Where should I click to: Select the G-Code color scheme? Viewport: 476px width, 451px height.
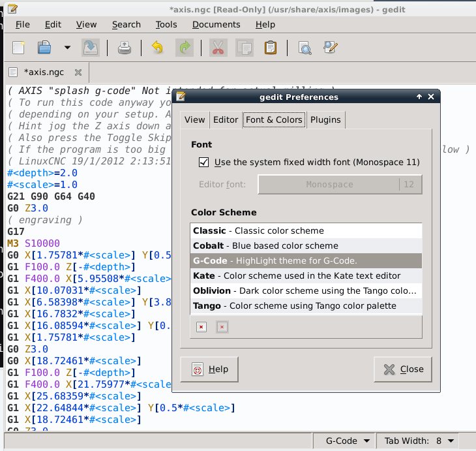[x=306, y=261]
